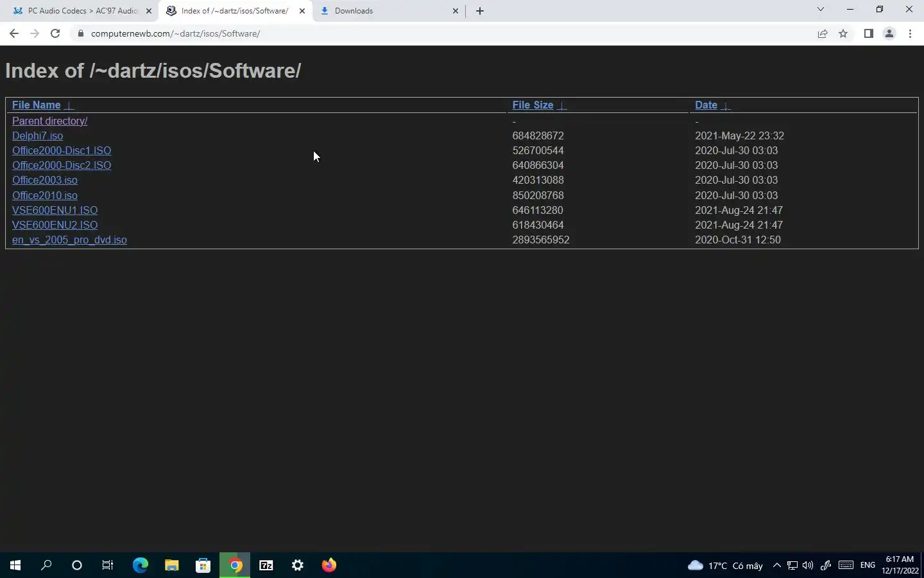924x578 pixels.
Task: Download Office2010.iso
Action: tap(44, 195)
